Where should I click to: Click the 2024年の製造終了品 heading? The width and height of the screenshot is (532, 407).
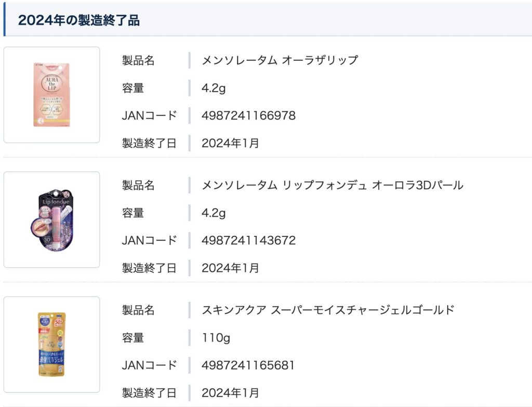pos(79,20)
